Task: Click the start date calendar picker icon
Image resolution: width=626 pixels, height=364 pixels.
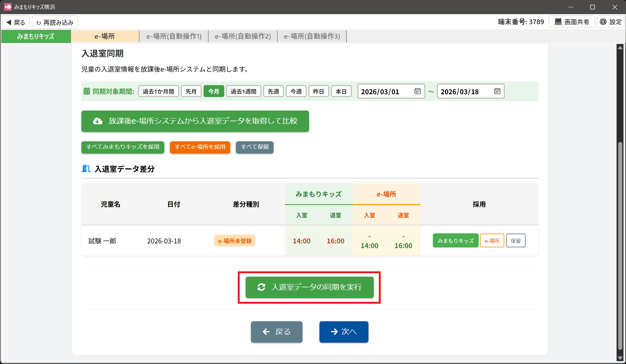Action: [417, 91]
